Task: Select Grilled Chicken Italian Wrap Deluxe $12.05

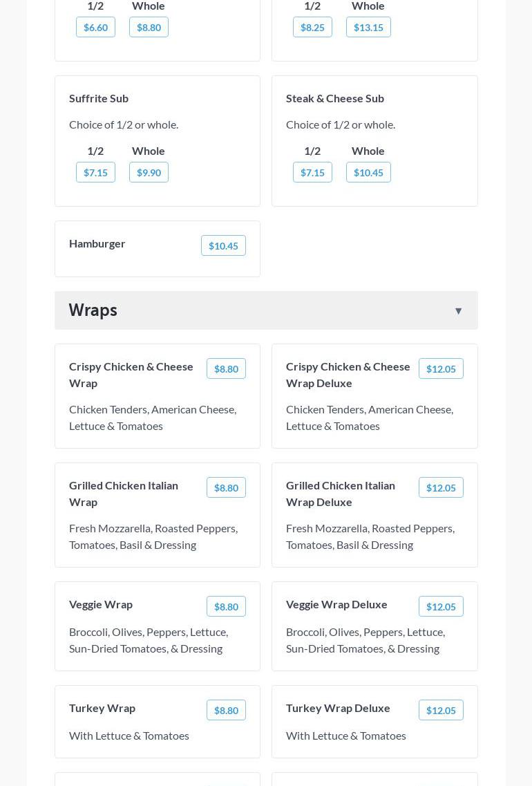Action: tap(441, 487)
